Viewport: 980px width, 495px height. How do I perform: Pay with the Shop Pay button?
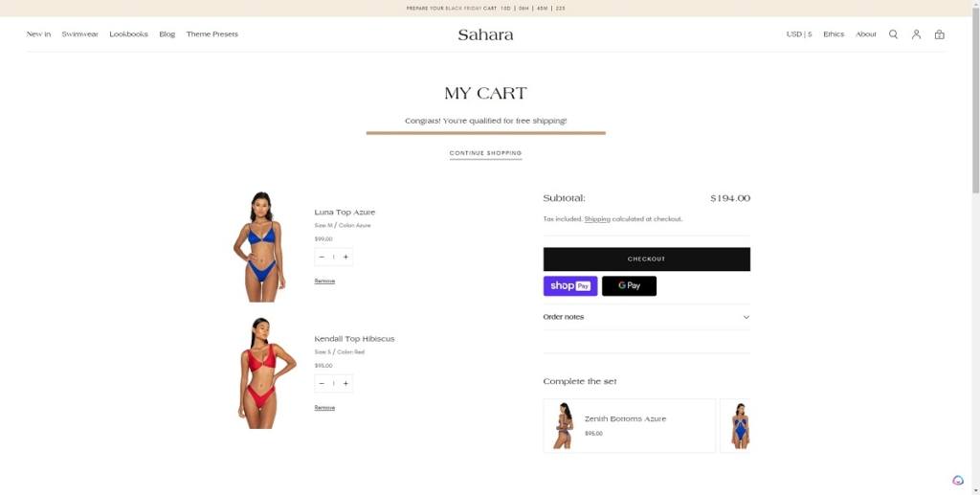pos(570,285)
